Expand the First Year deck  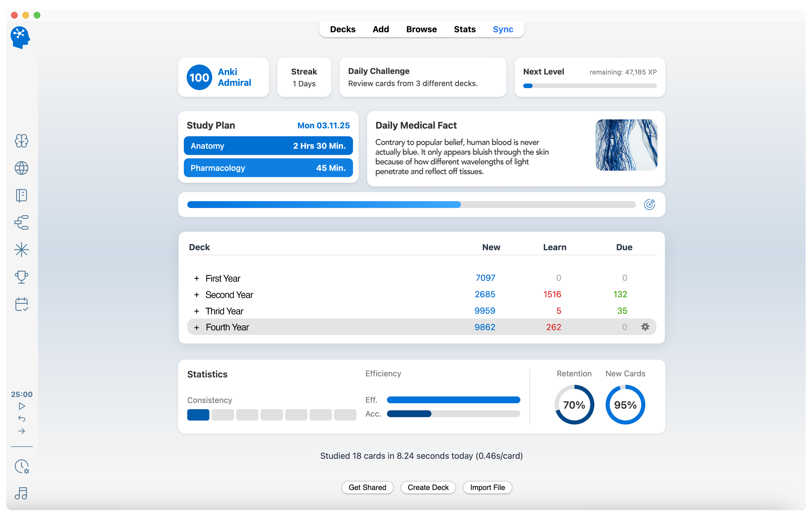pyautogui.click(x=197, y=278)
